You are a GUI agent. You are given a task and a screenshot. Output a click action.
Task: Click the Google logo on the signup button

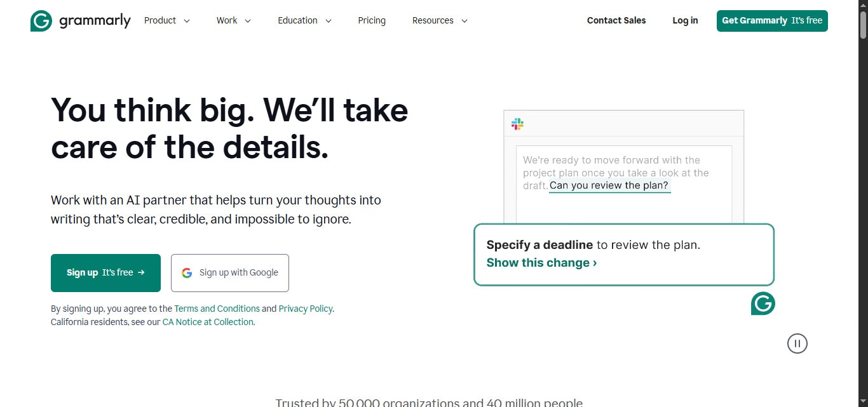(x=186, y=272)
